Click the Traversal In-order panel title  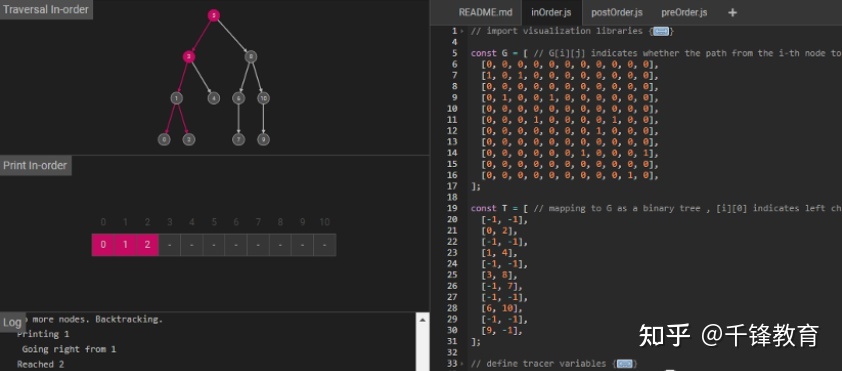(46, 9)
